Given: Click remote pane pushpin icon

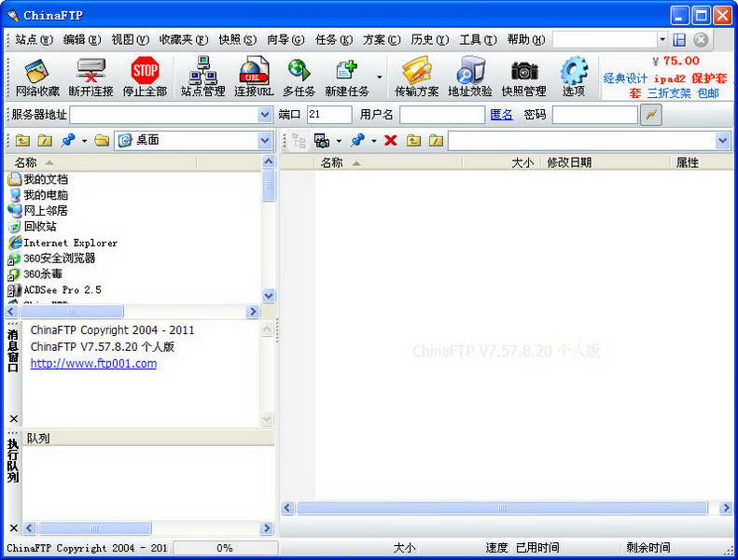Looking at the screenshot, I should 357,140.
